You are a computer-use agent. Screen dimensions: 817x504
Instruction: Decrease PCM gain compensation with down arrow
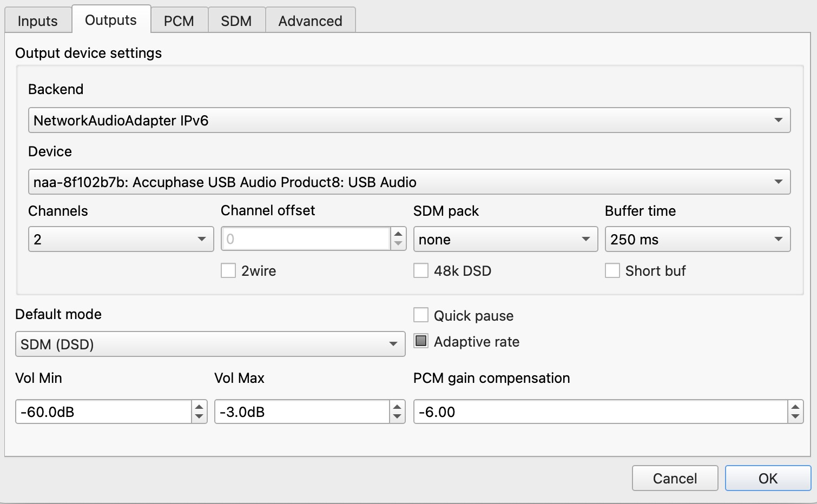tap(795, 417)
